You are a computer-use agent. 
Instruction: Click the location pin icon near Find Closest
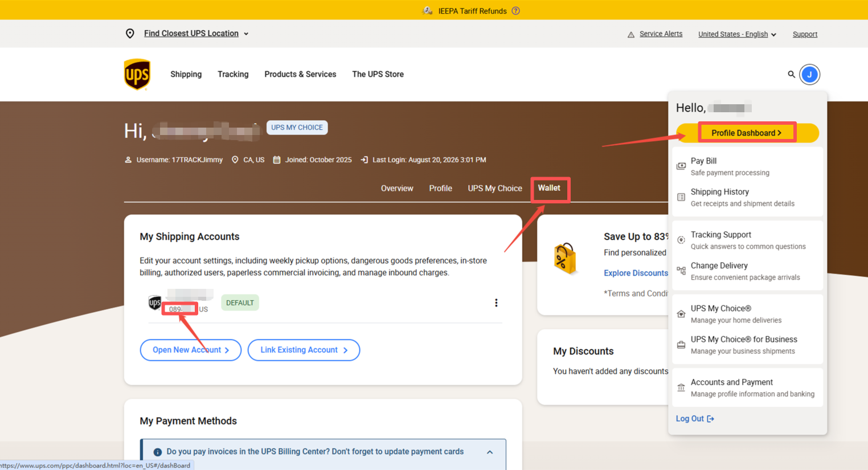coord(130,34)
